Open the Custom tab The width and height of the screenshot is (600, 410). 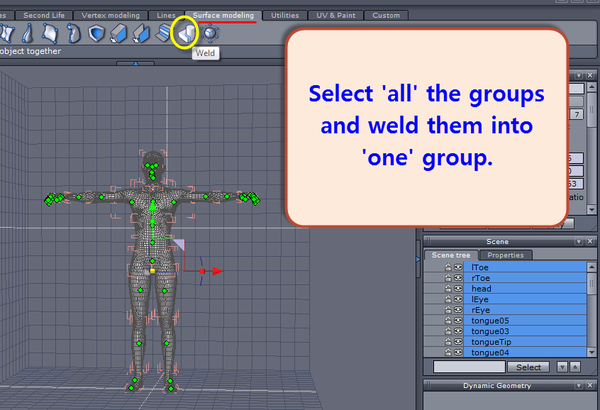(x=386, y=15)
